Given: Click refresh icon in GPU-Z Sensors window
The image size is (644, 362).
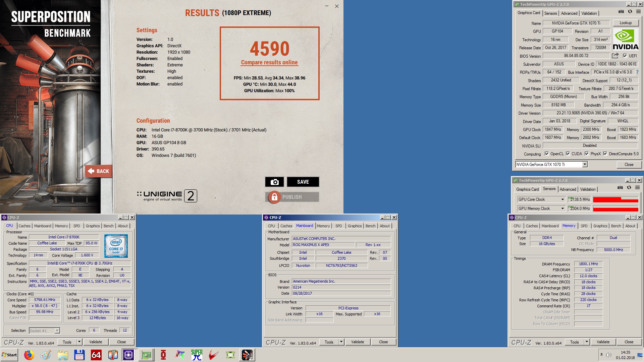Looking at the screenshot, I should [x=629, y=188].
